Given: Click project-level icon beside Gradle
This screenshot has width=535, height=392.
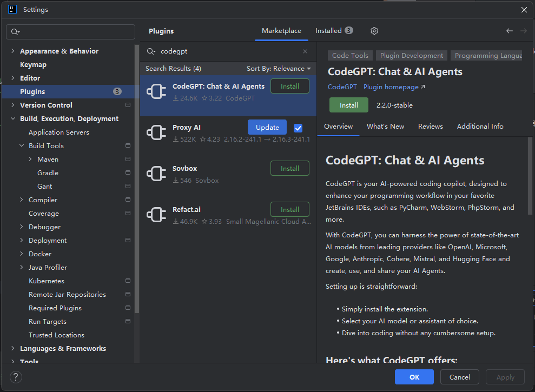Looking at the screenshot, I should pos(128,172).
